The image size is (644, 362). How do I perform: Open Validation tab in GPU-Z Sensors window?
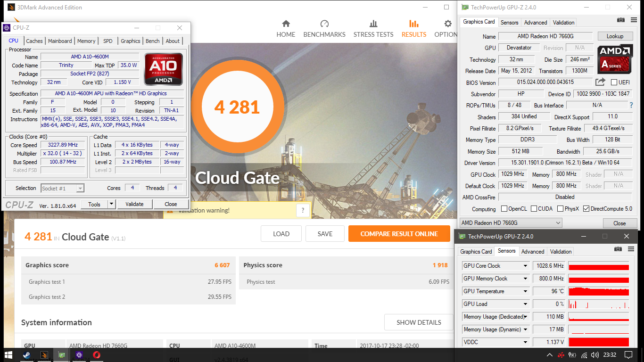(x=561, y=252)
